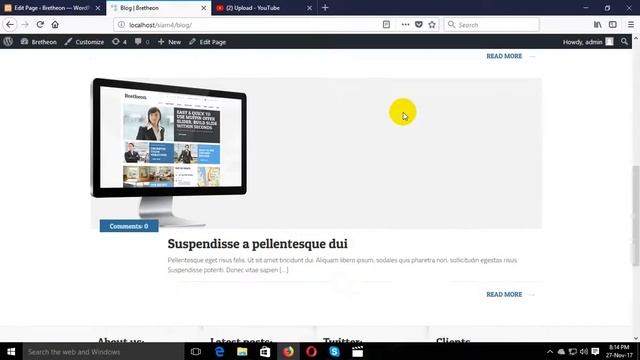Screen dimensions: 640x360
Task: Save page to Pocket icon
Action: pos(418,24)
